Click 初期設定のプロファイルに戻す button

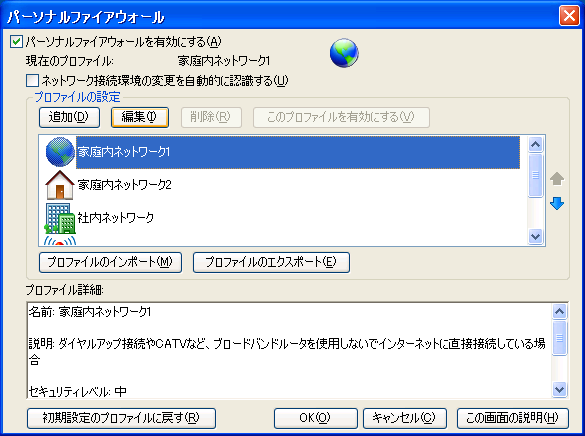click(x=121, y=418)
